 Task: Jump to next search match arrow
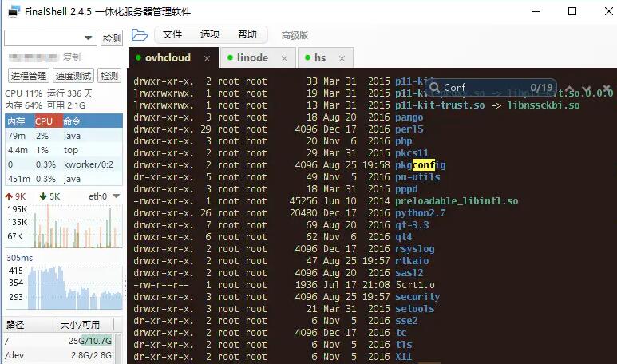[x=587, y=89]
